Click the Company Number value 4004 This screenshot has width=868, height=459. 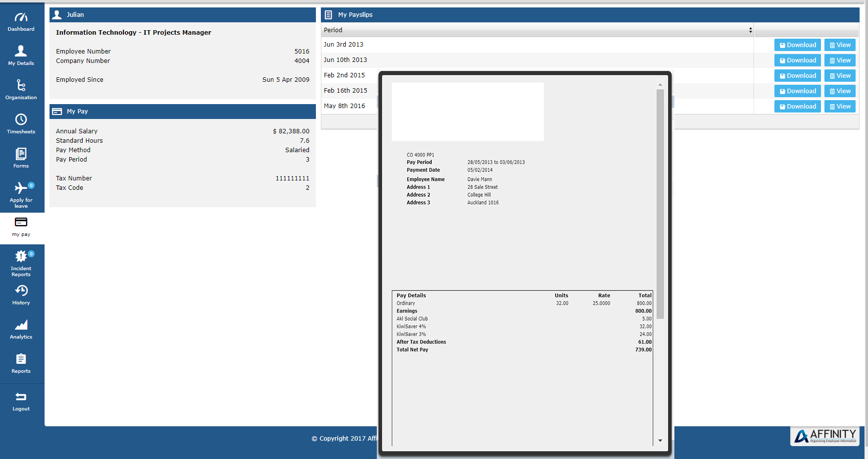point(302,61)
